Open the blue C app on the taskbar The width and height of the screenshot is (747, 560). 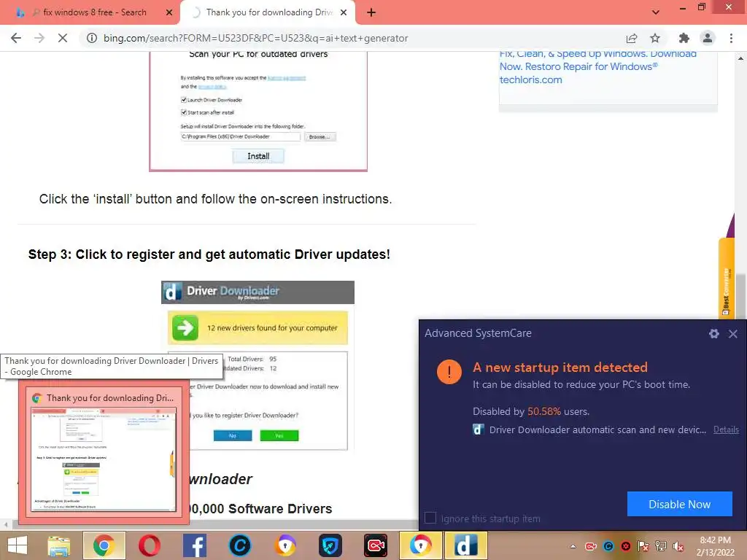(239, 545)
